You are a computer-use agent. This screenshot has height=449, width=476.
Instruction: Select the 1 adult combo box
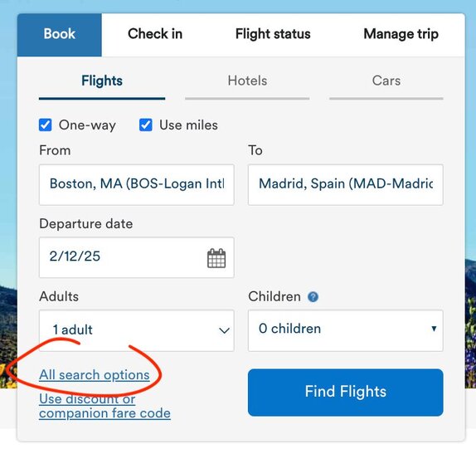(x=137, y=330)
